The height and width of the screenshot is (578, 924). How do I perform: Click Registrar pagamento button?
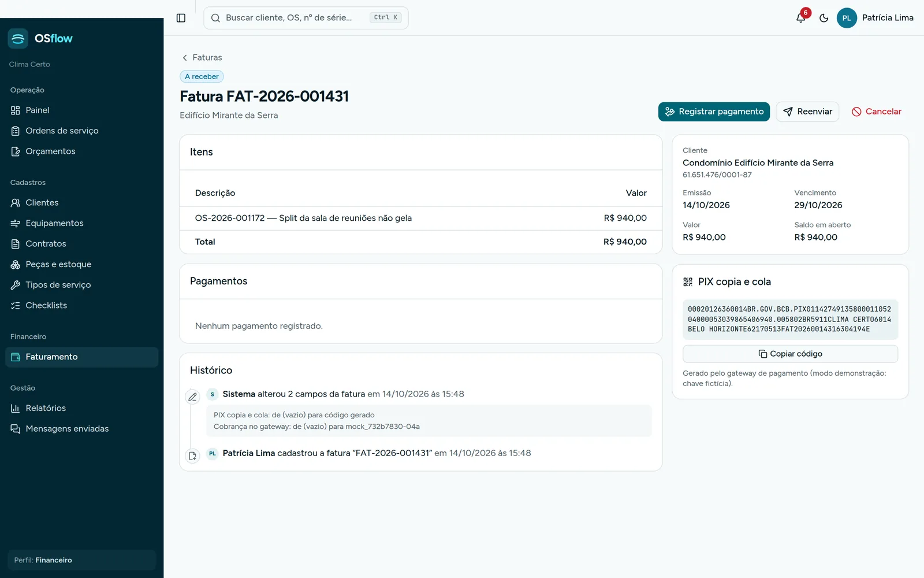click(714, 112)
